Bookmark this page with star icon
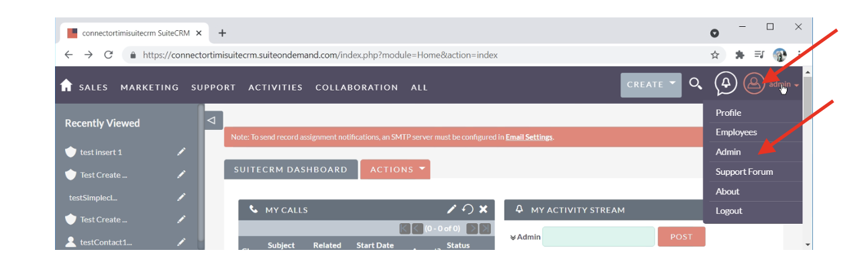Screen dimensions: 868x268 coord(715,55)
